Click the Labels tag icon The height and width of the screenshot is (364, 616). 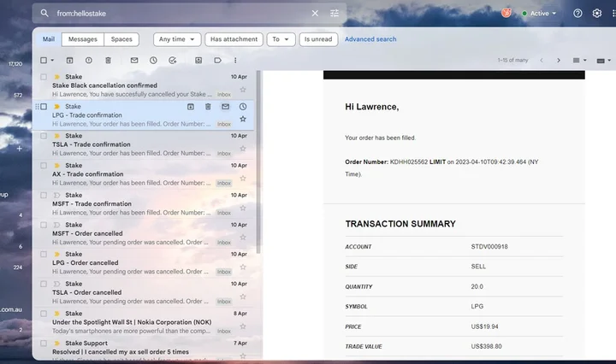click(x=218, y=61)
